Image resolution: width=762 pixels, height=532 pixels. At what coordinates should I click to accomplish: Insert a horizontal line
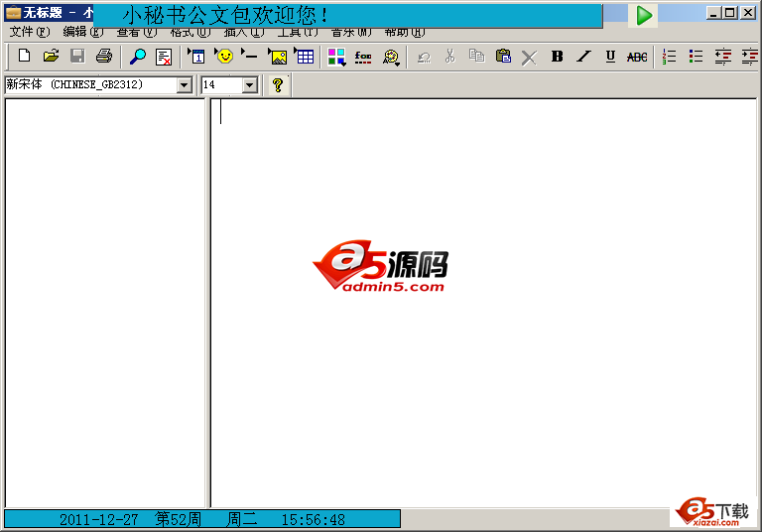coord(250,57)
